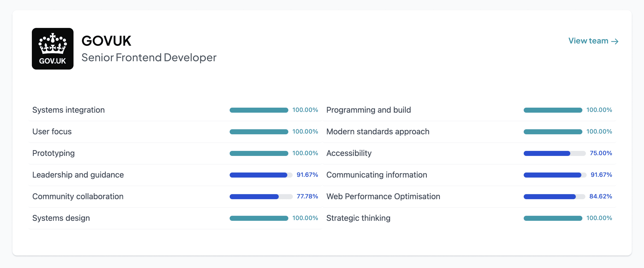Open Communicating information skill row

pos(376,175)
